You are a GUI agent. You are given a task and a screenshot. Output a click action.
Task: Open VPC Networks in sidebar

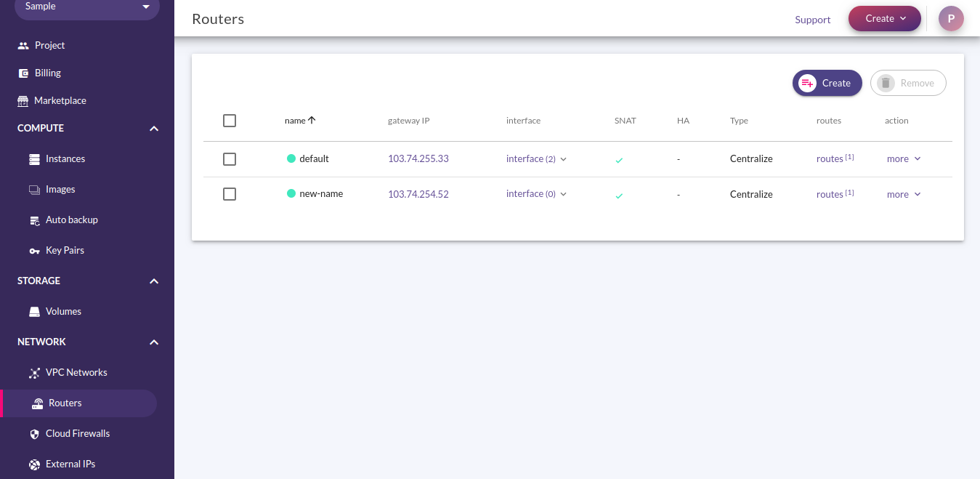76,372
